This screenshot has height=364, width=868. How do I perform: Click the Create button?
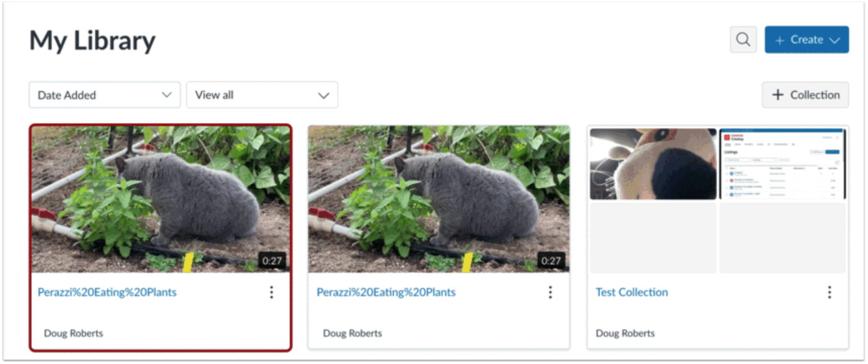click(806, 40)
